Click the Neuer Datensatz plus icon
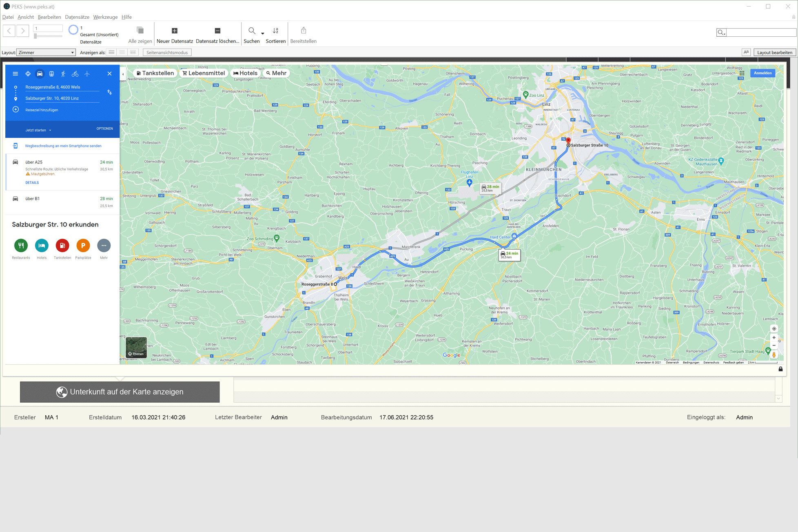The image size is (798, 532). point(175,31)
